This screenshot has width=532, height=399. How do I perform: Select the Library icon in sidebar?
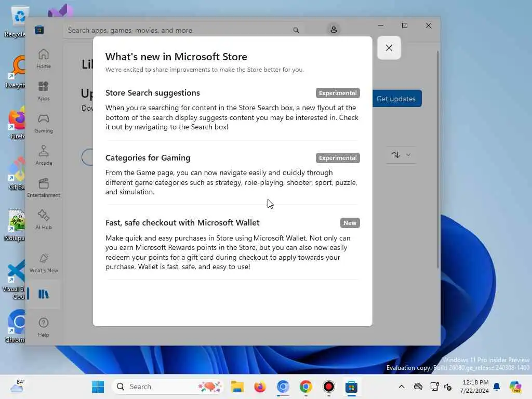pos(44,294)
